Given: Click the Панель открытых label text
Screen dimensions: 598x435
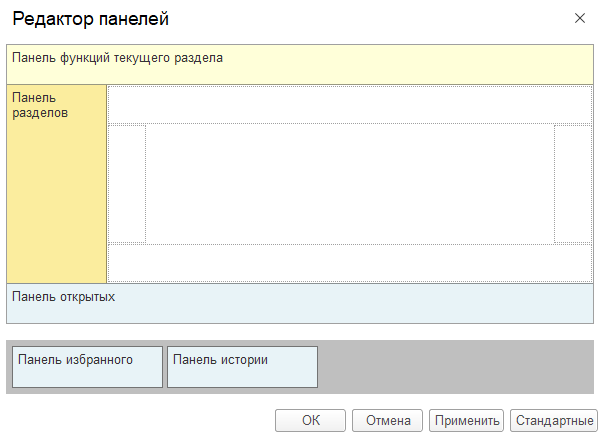Looking at the screenshot, I should click(63, 297).
